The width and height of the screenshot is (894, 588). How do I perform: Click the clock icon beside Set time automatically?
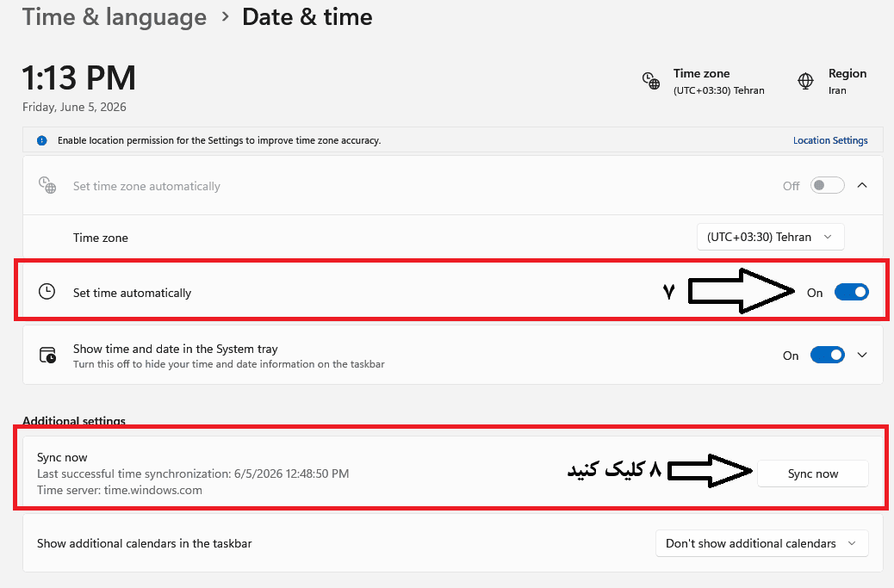click(47, 292)
